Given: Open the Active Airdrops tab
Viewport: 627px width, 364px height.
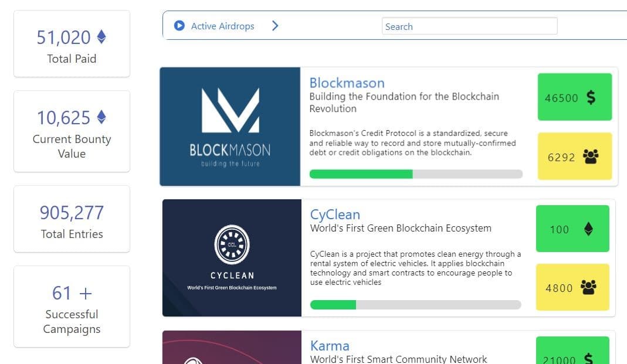Looking at the screenshot, I should click(222, 26).
